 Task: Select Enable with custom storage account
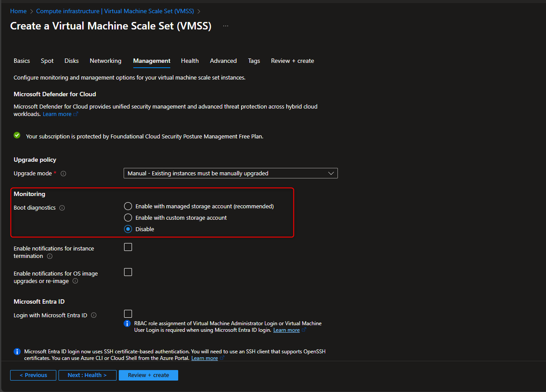[x=128, y=217]
